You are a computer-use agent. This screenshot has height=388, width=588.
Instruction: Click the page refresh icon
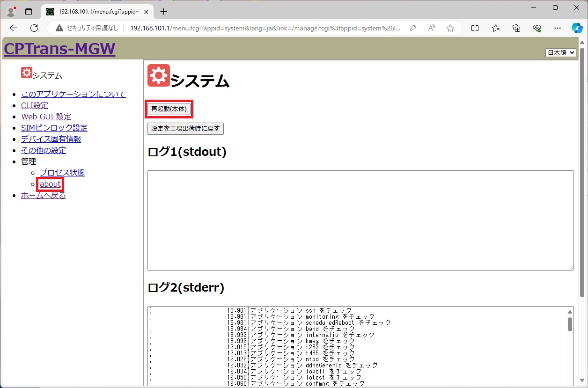[x=34, y=28]
